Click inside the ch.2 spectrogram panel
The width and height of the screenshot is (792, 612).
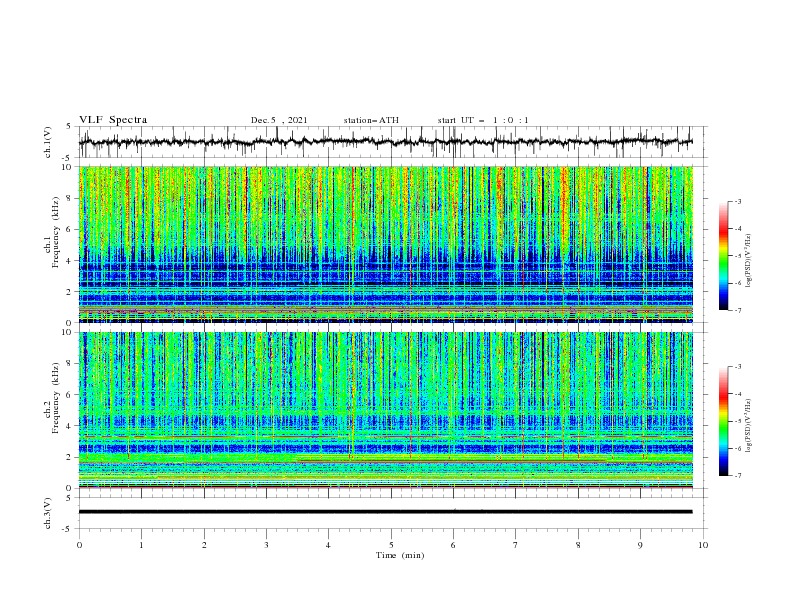point(386,410)
